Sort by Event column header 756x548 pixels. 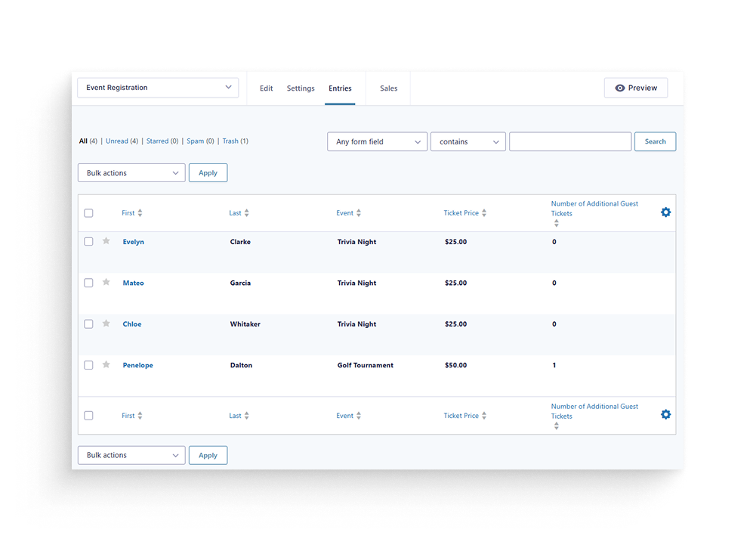[344, 212]
